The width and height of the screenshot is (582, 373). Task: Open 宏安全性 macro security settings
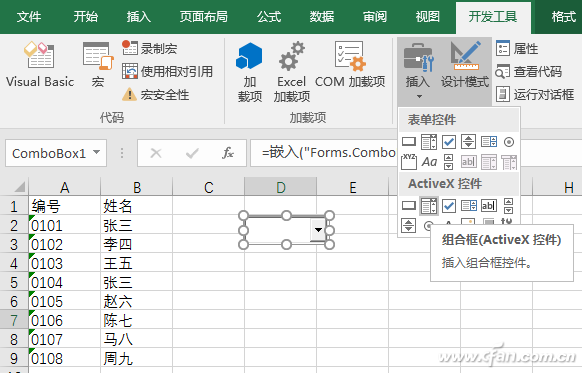pos(156,95)
